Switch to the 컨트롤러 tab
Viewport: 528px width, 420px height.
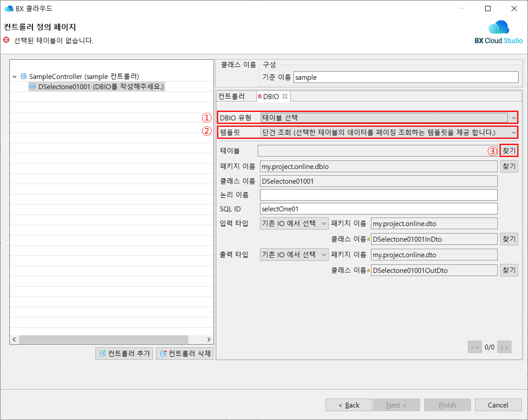click(231, 96)
